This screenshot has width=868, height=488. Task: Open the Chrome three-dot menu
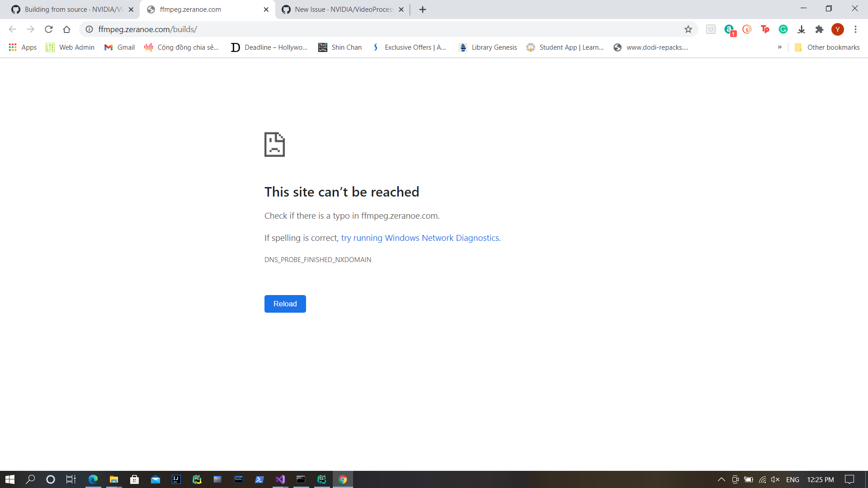[x=855, y=29]
